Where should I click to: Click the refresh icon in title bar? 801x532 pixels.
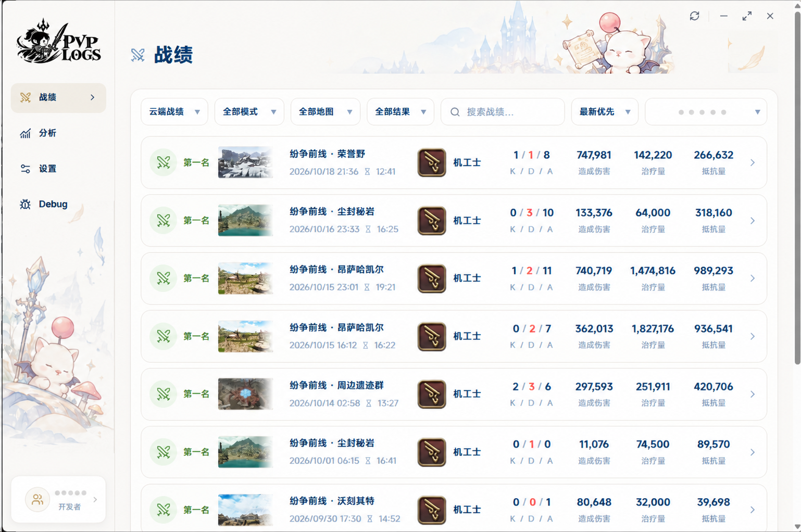694,16
